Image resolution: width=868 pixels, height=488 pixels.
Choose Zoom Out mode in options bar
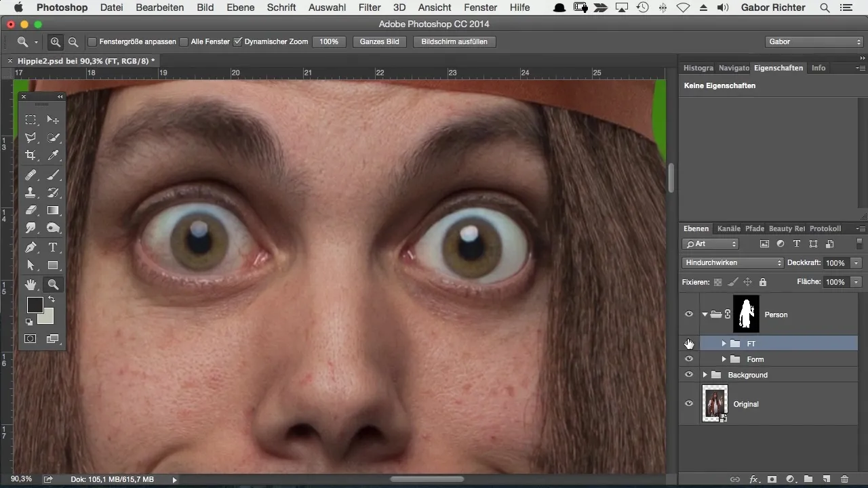(73, 42)
